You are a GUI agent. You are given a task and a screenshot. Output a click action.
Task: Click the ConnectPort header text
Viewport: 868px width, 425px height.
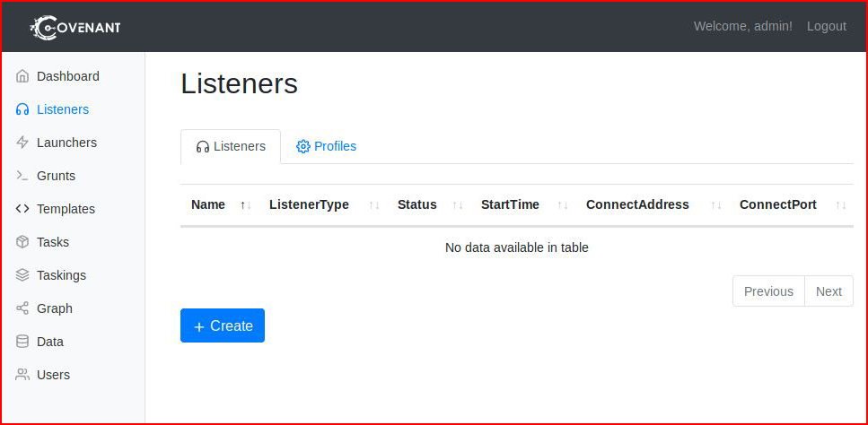pos(777,204)
